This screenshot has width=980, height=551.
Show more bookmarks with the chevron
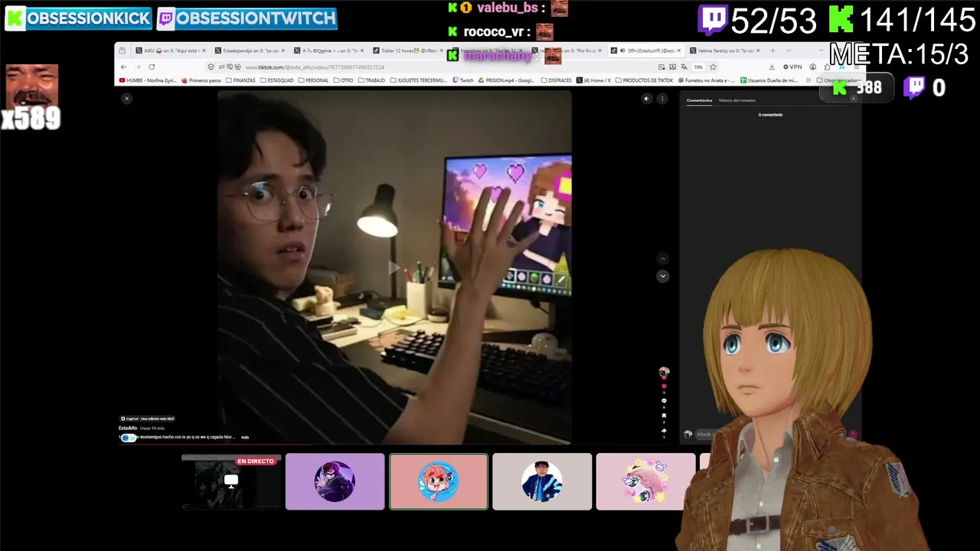pos(808,80)
